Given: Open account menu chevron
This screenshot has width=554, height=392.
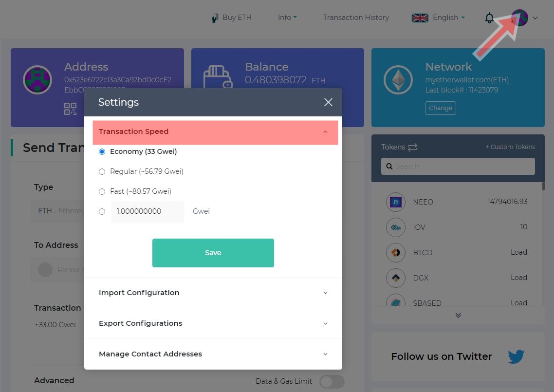Looking at the screenshot, I should [536, 18].
